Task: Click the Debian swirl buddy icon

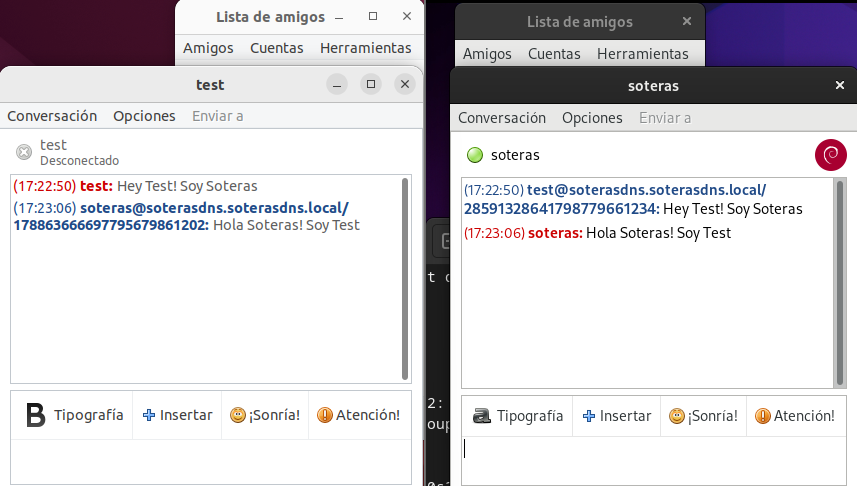Action: [830, 155]
